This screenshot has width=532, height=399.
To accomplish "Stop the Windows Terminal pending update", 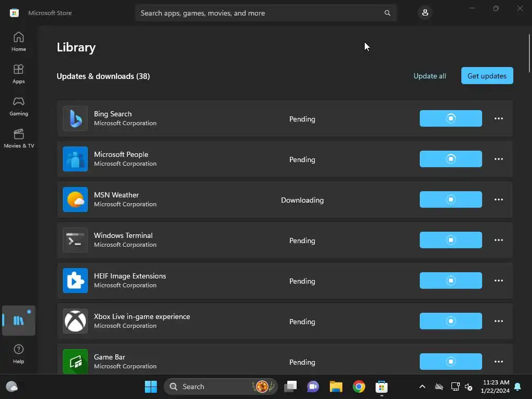I will point(450,240).
